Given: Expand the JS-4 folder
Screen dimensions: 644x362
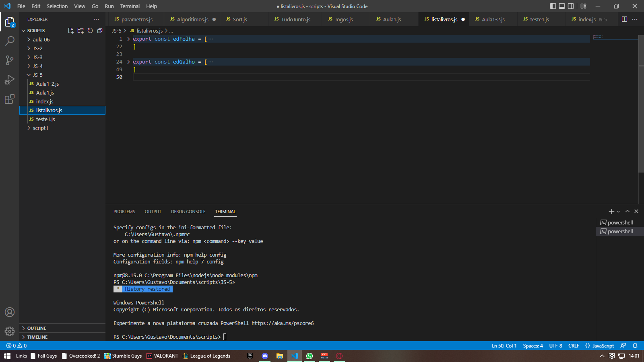Looking at the screenshot, I should coord(62,66).
